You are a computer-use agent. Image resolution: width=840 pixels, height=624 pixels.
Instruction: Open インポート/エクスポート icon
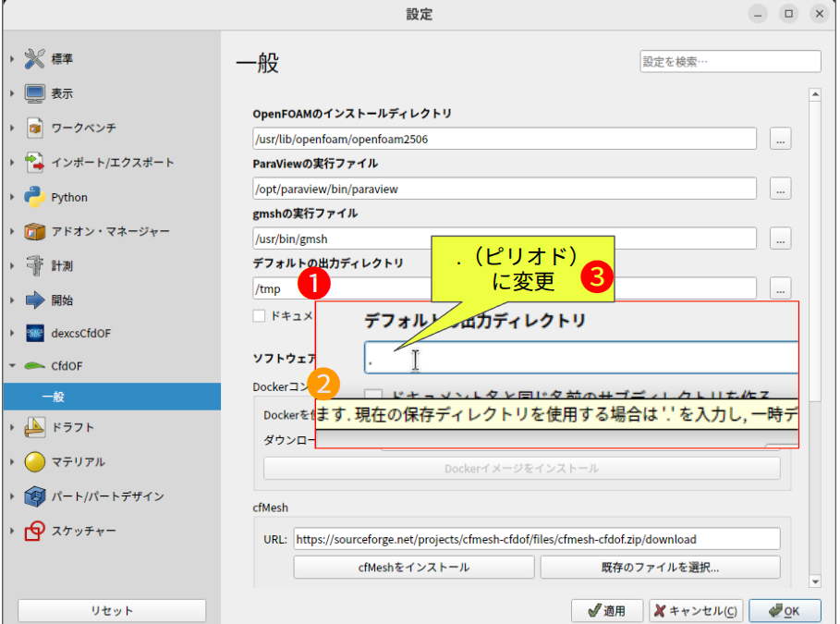pos(35,163)
